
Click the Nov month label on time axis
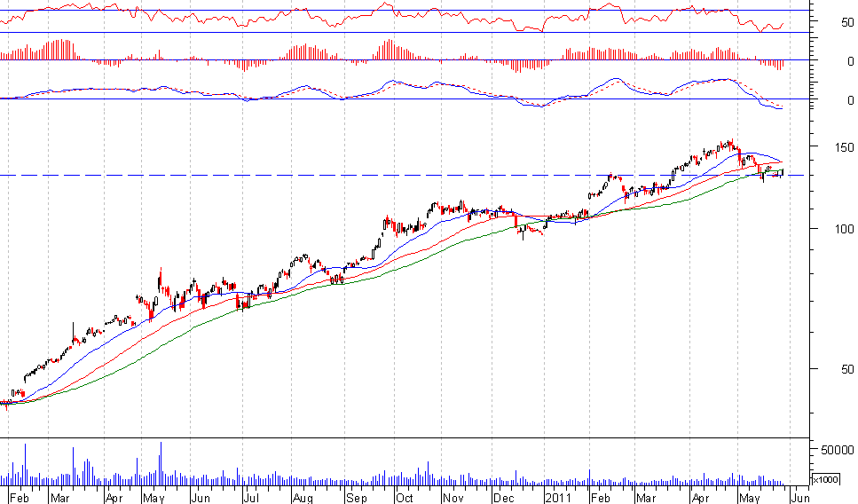[453, 498]
